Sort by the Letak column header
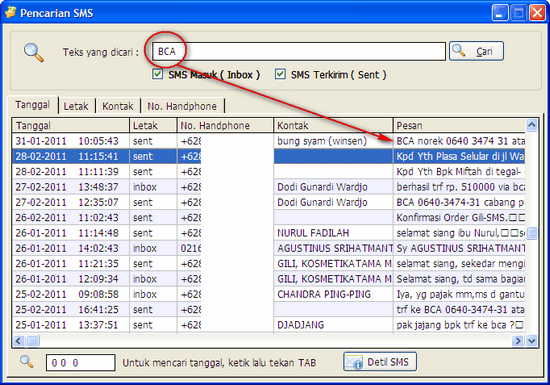550x385 pixels. point(153,125)
